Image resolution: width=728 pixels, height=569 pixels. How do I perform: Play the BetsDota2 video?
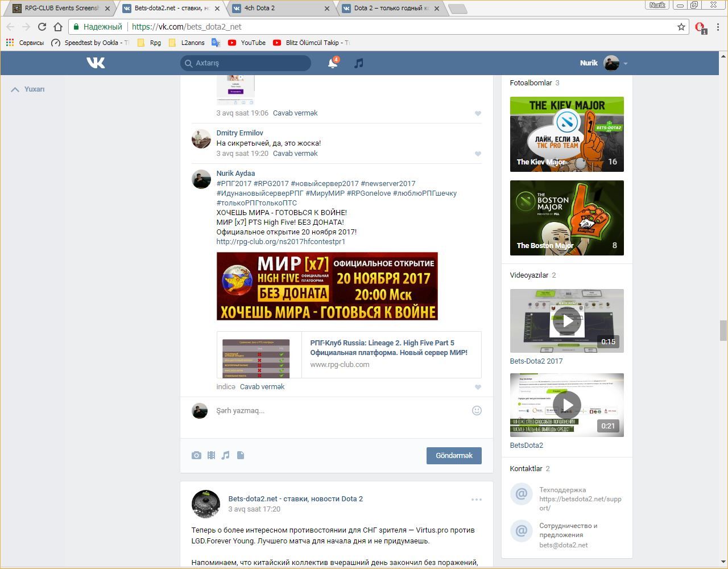tap(566, 405)
